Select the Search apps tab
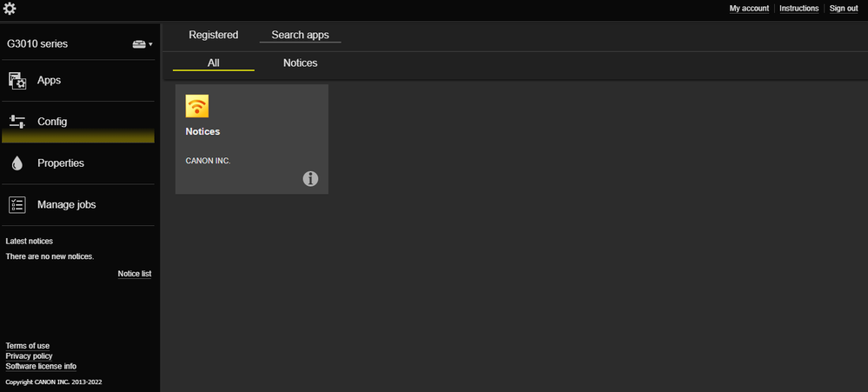This screenshot has height=392, width=868. 300,35
